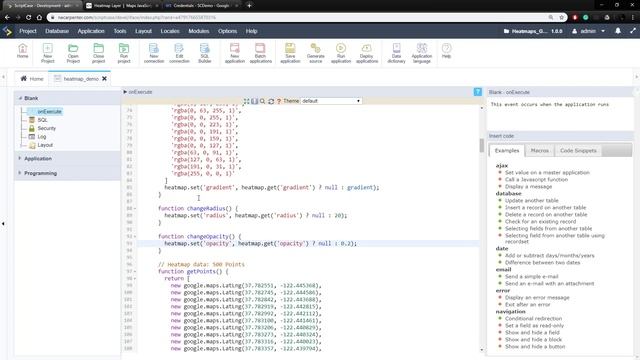
Task: Click the left panel collapse arrow
Action: [x=3, y=224]
